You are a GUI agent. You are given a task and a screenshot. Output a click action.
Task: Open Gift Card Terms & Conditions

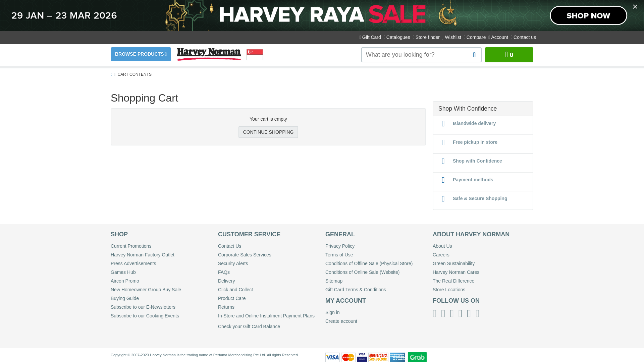[356, 290]
